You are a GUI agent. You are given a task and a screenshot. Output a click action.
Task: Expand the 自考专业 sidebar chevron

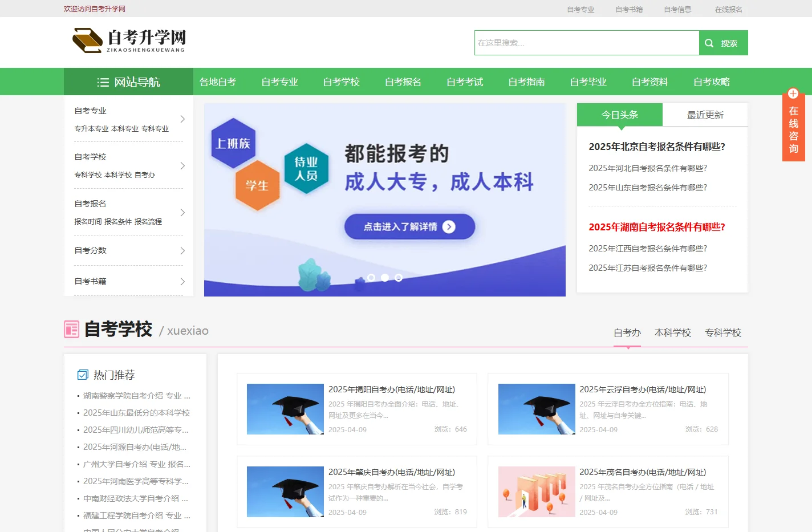click(182, 119)
